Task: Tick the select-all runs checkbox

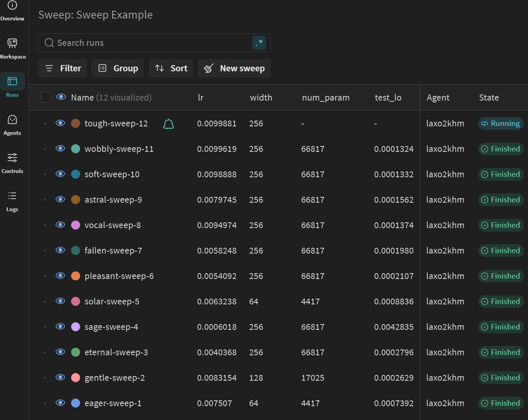Action: click(46, 97)
